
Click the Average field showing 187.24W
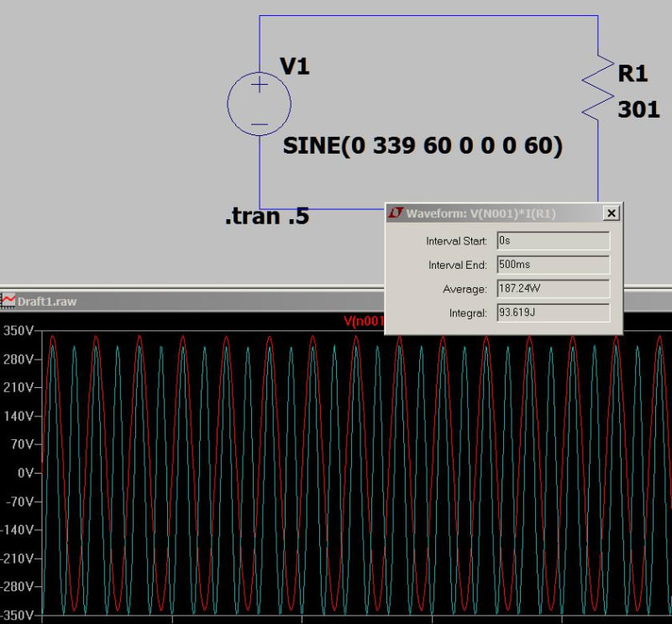554,288
